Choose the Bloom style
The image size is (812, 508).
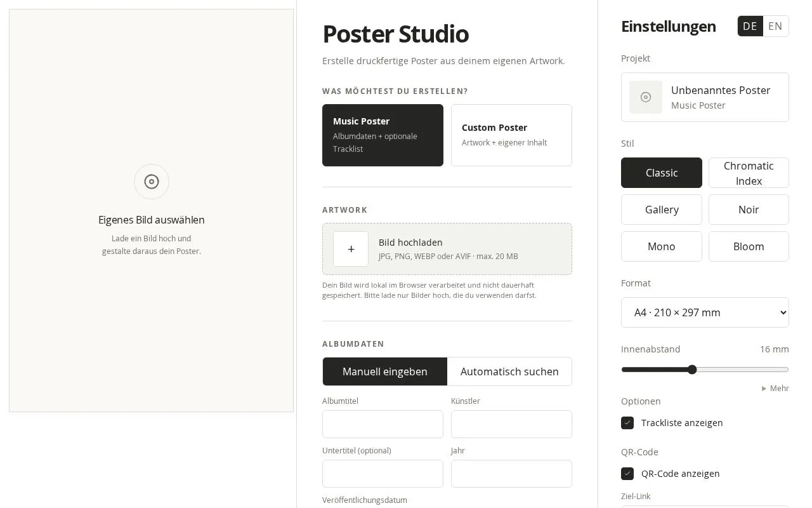tap(749, 246)
